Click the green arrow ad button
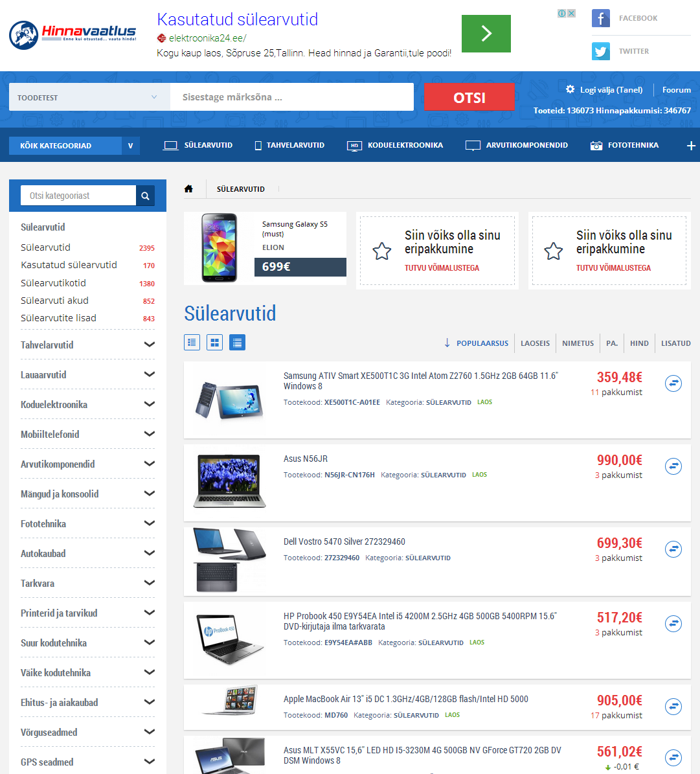This screenshot has height=774, width=700. (486, 34)
